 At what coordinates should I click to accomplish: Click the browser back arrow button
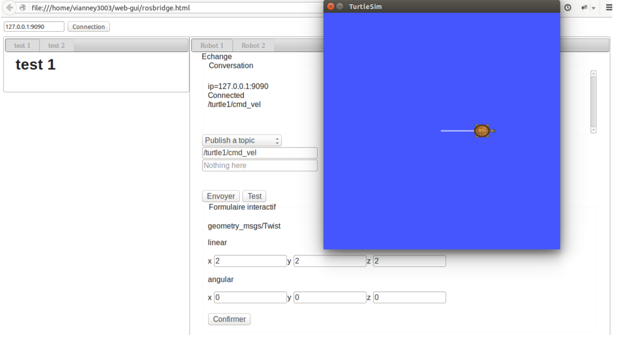(x=10, y=8)
